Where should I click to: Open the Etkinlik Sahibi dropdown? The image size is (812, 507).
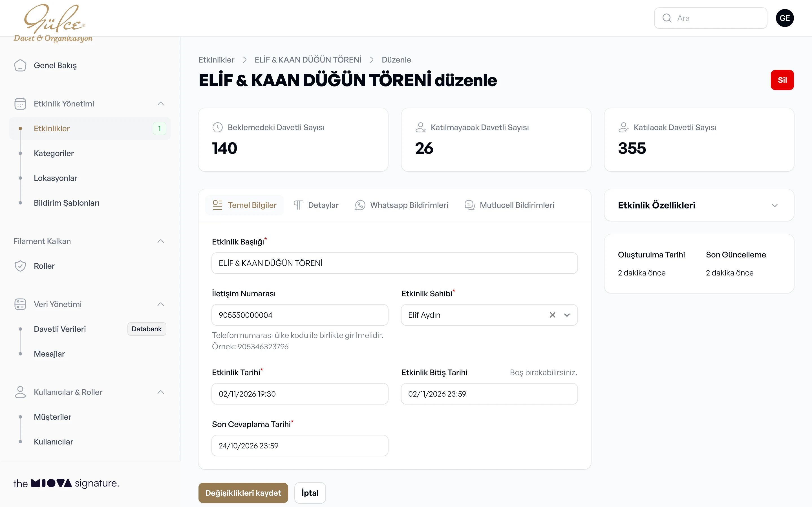click(x=567, y=315)
